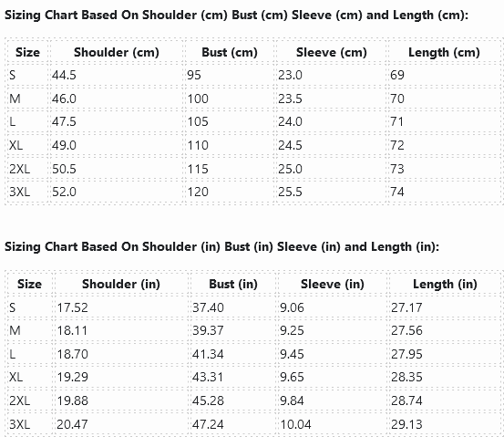The height and width of the screenshot is (437, 504).
Task: Click the Sleeve (cm) column header
Action: coord(332,52)
